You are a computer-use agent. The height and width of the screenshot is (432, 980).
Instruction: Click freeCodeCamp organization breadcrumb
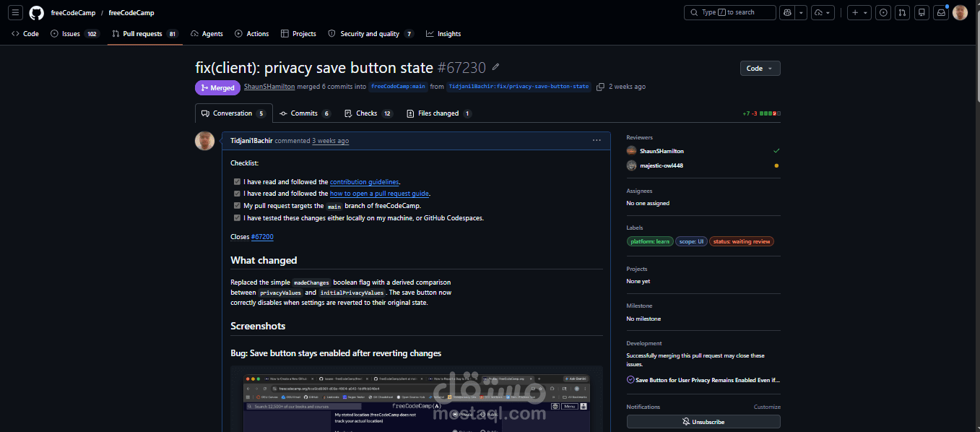tap(71, 13)
